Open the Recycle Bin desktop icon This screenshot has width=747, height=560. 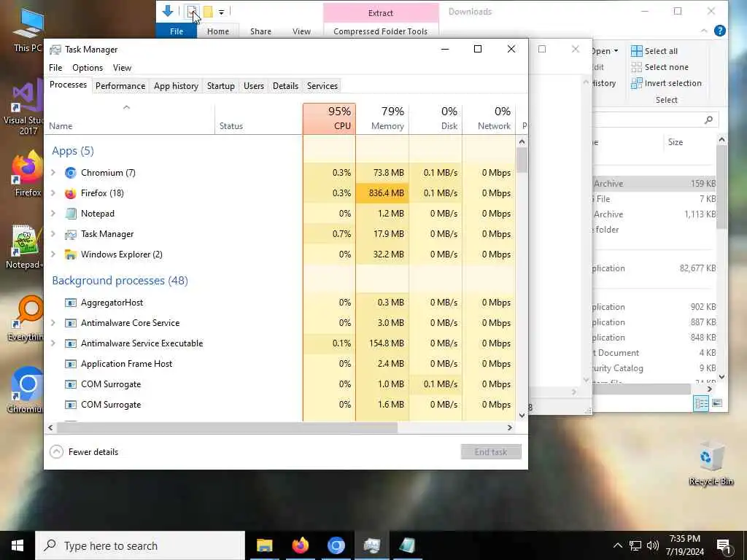click(711, 464)
